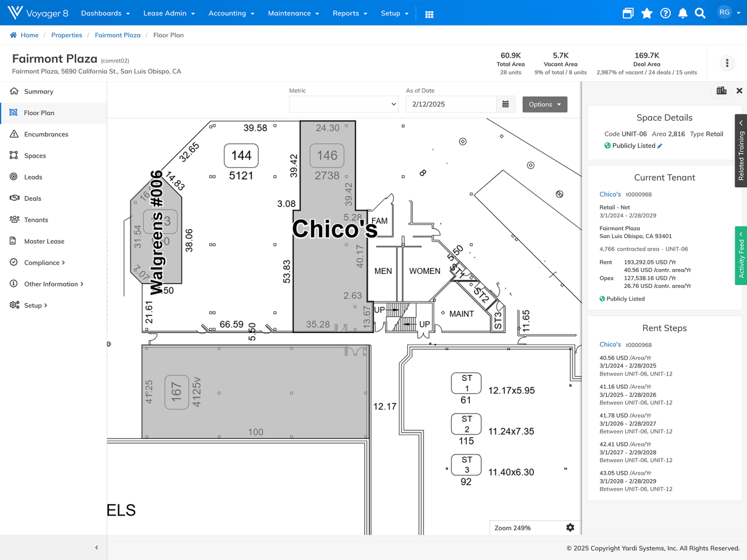Click the help question mark icon
Viewport: 747px width, 560px height.
(665, 13)
